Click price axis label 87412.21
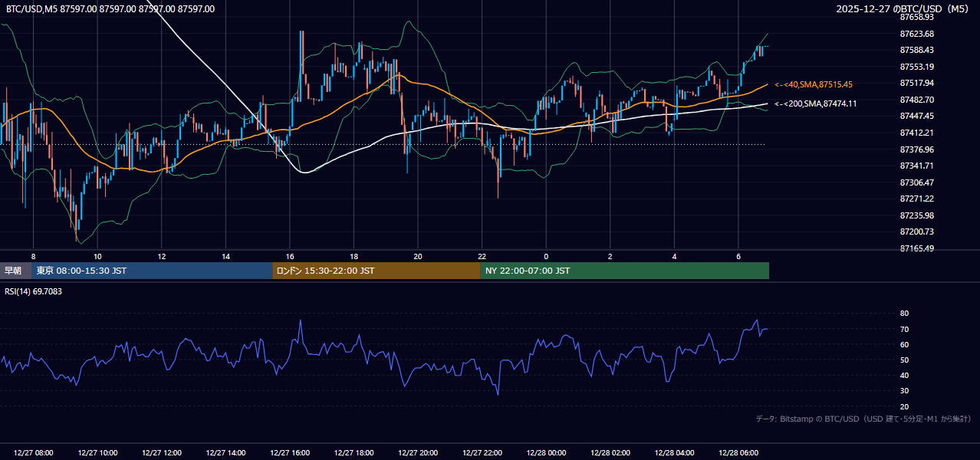 coord(917,133)
